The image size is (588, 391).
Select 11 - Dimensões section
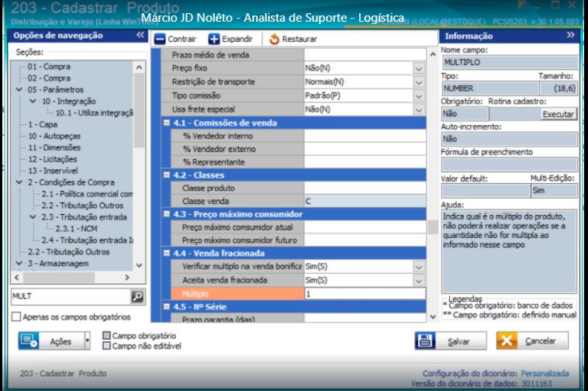(54, 147)
